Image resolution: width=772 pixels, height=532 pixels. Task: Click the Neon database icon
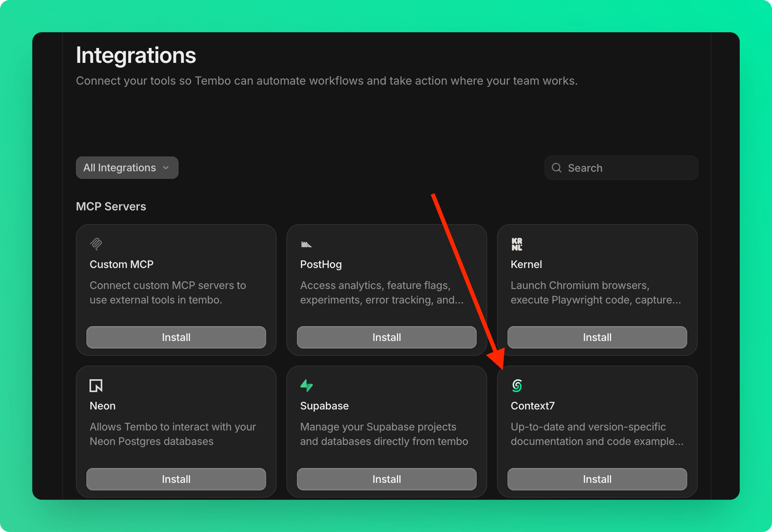tap(95, 386)
